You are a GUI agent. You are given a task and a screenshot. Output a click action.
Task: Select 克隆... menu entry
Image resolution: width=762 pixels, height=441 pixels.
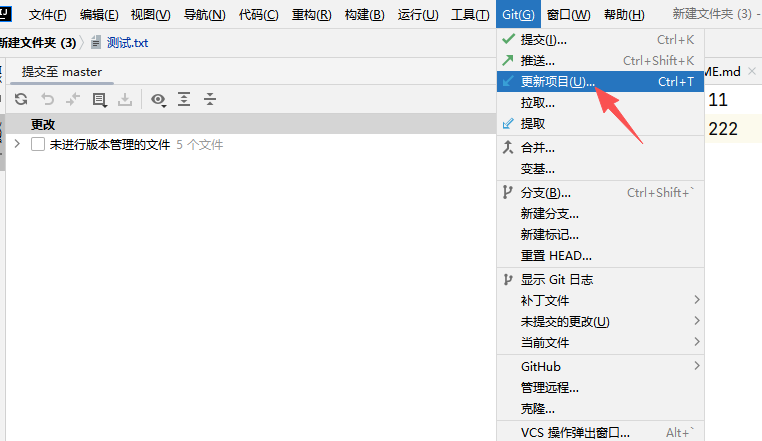point(600,408)
